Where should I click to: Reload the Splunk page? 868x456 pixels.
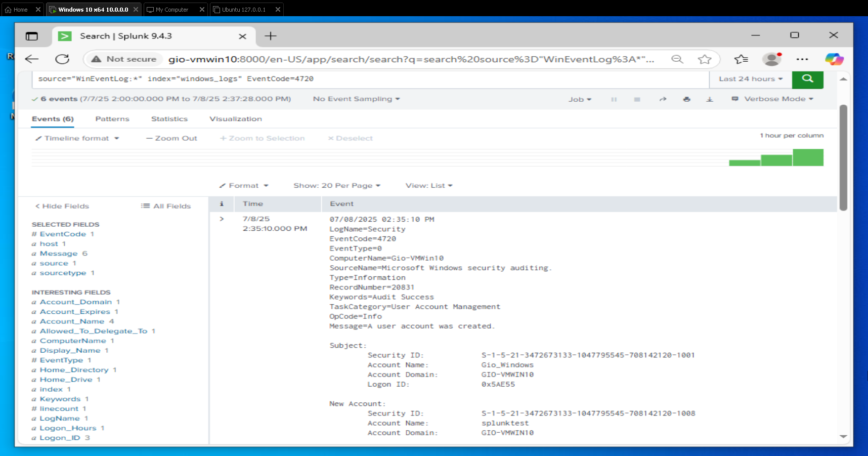62,59
